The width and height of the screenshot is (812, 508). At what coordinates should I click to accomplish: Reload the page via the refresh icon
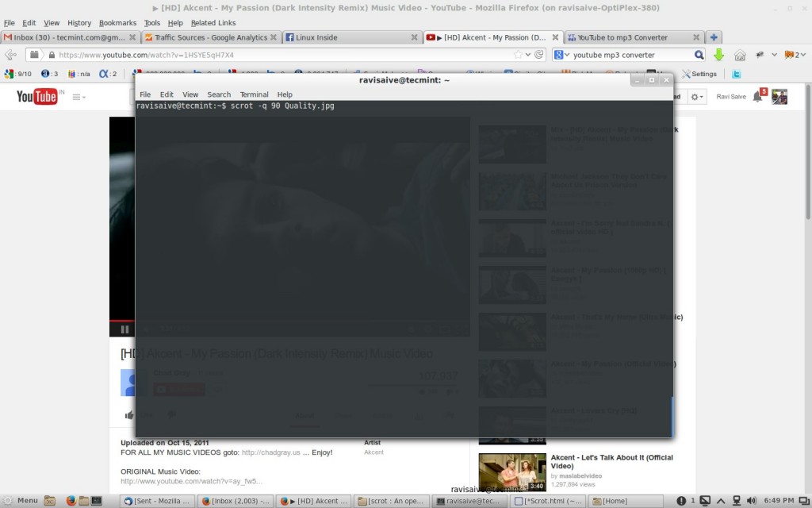click(x=539, y=55)
